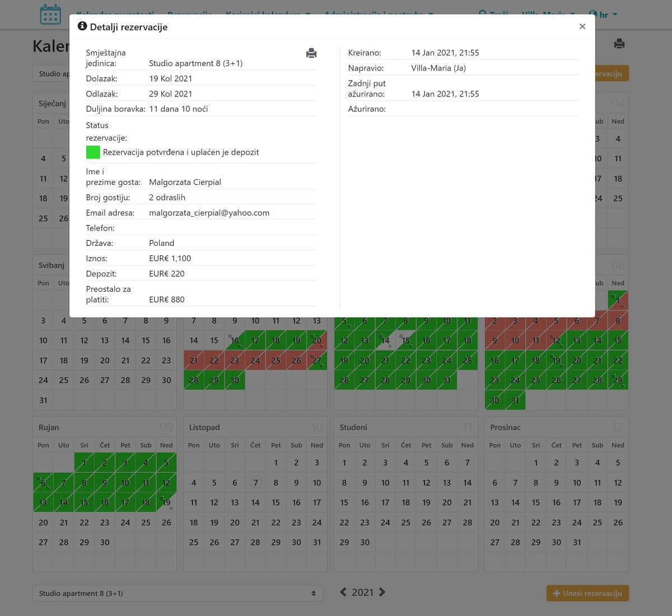Image resolution: width=672 pixels, height=616 pixels.
Task: Click reserved day 19 in the Rujan calendar
Action: point(166,502)
